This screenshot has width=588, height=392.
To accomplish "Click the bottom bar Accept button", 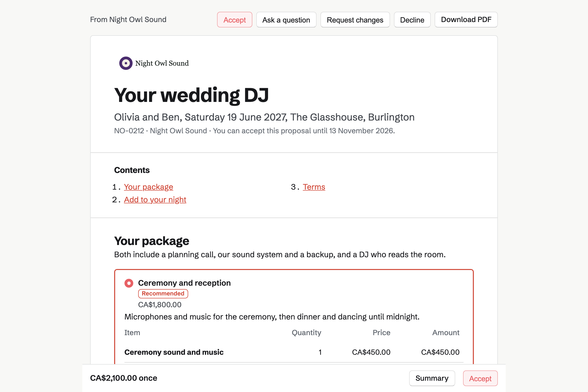I will [x=480, y=378].
